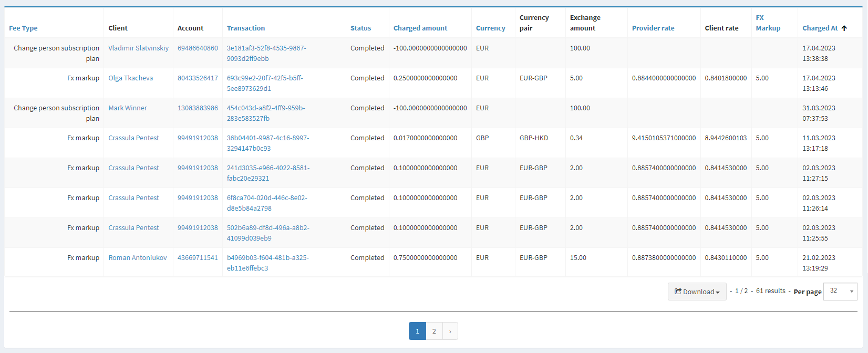Open account number 69486640860
Image resolution: width=868 pixels, height=353 pixels.
coord(198,48)
